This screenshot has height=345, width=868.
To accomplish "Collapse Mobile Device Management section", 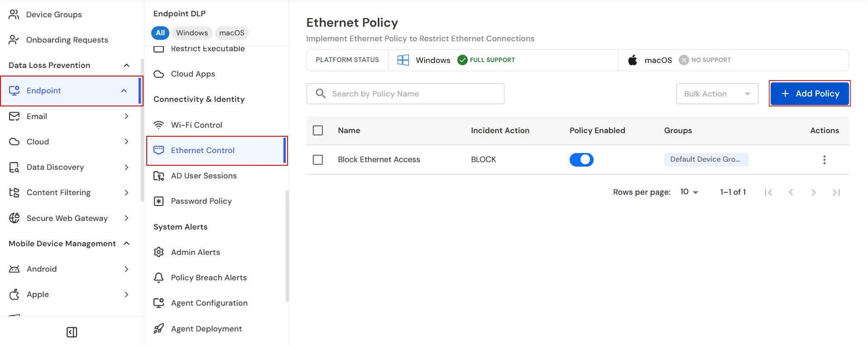I will pyautogui.click(x=126, y=244).
